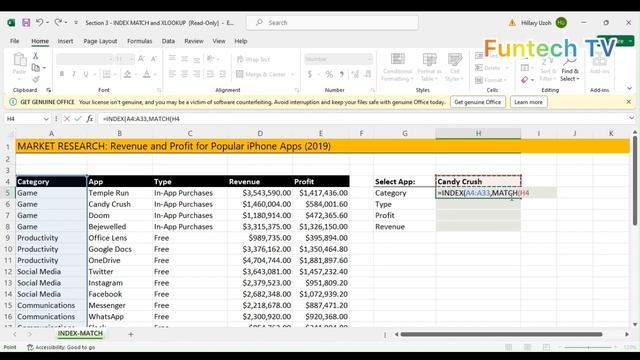Toggle Italic formatting
The height and width of the screenshot is (360, 640).
pos(74,74)
